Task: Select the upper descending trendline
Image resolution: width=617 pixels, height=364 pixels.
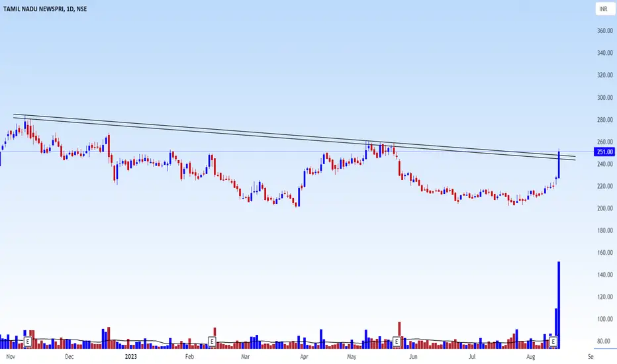Action: click(295, 134)
